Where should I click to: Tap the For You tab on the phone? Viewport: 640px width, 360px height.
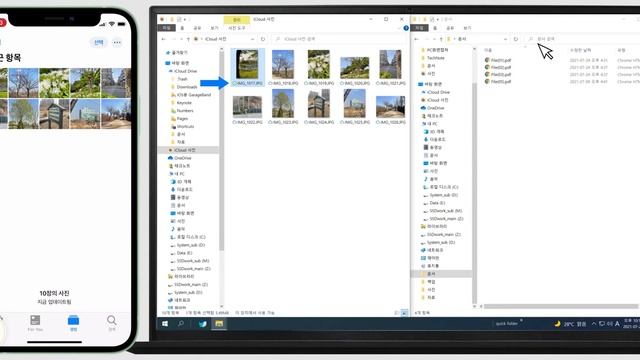click(35, 323)
